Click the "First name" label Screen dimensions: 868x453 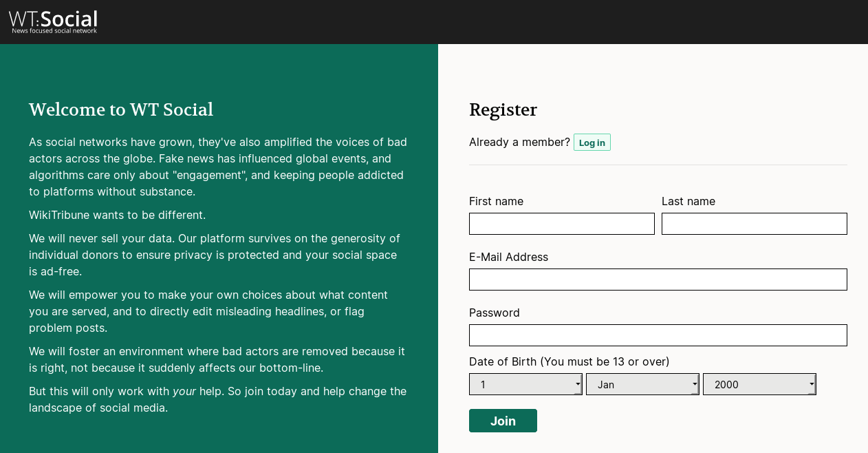coord(496,201)
